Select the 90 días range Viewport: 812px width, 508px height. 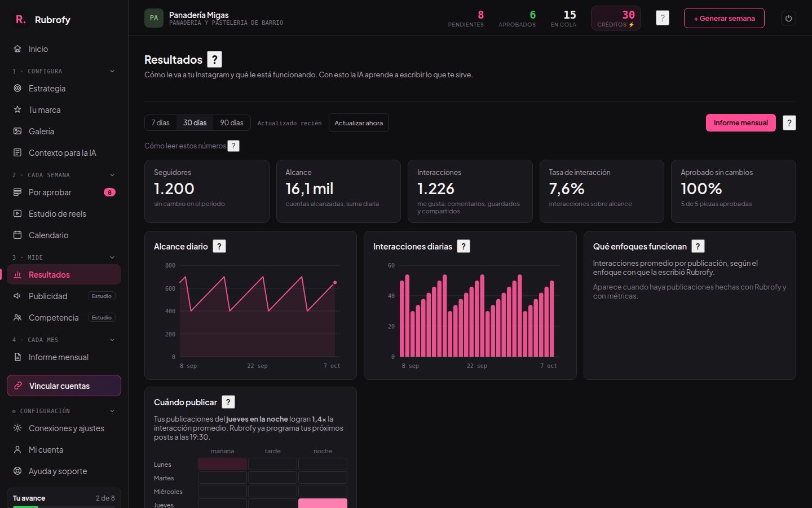(x=232, y=122)
